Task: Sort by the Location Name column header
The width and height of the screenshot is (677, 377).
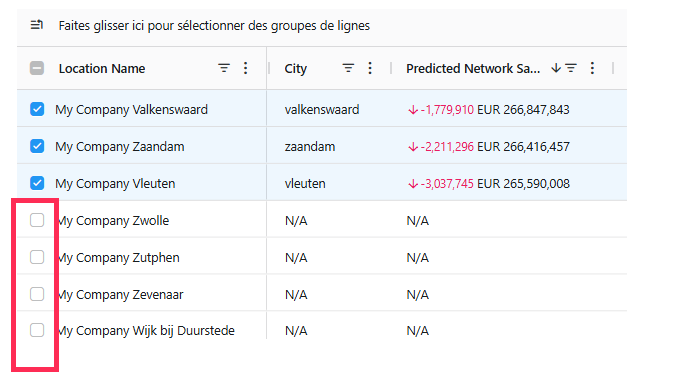Action: [x=102, y=68]
